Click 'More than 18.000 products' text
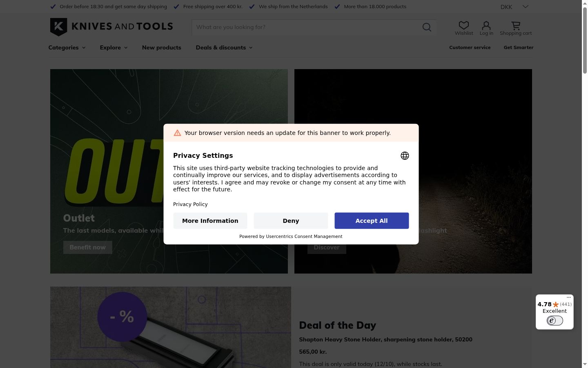Screen dimensions: 588x368 (375, 7)
